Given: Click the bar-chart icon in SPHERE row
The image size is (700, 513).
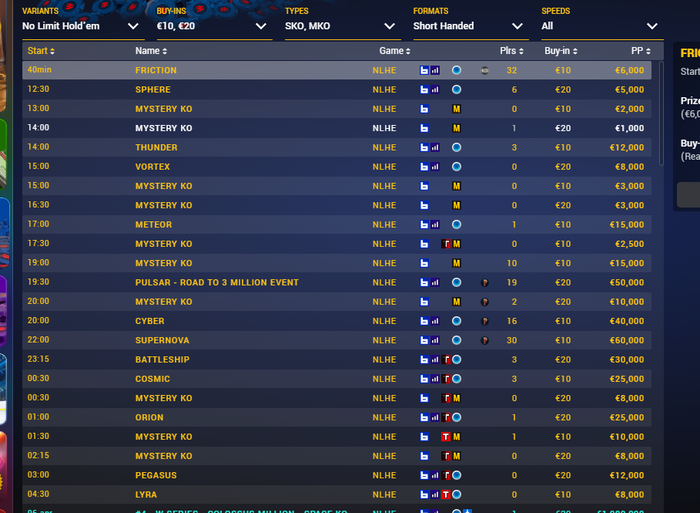Looking at the screenshot, I should [x=435, y=89].
